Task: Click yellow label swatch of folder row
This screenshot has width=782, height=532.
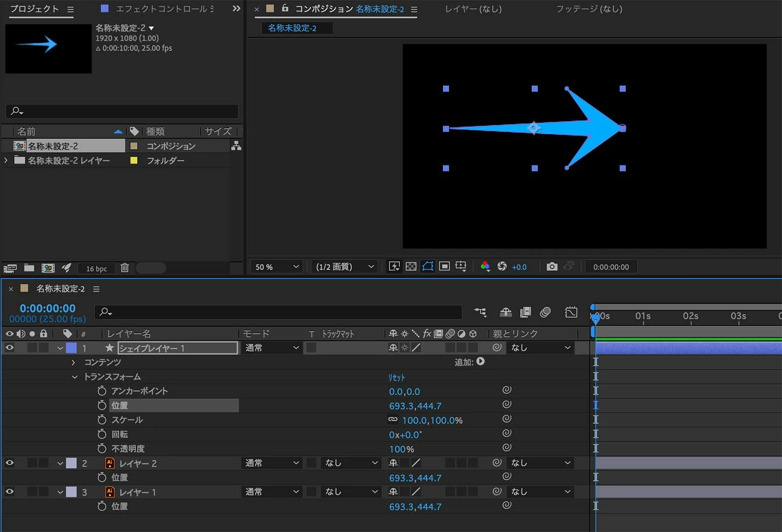Action: pyautogui.click(x=134, y=160)
